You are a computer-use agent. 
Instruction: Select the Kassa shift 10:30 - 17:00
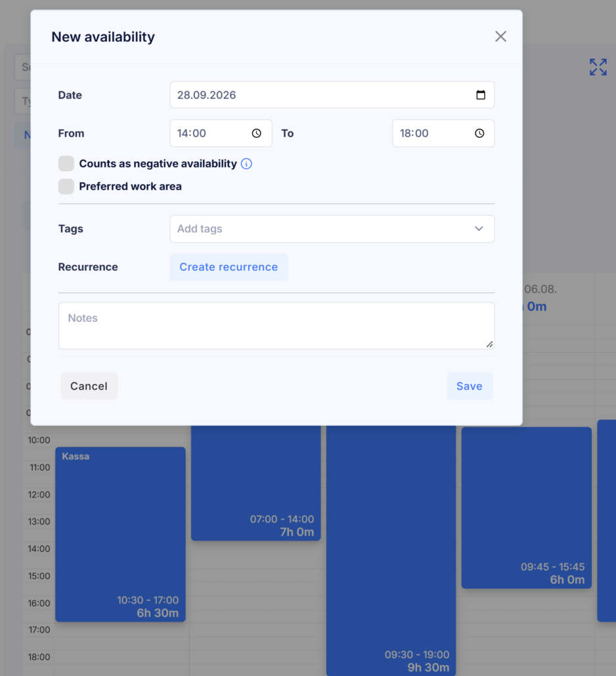click(120, 534)
